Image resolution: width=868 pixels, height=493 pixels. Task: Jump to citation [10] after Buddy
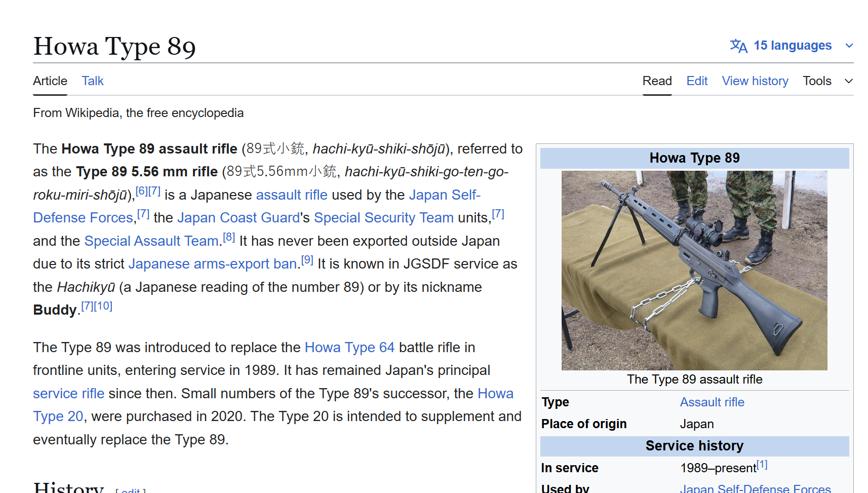(103, 306)
